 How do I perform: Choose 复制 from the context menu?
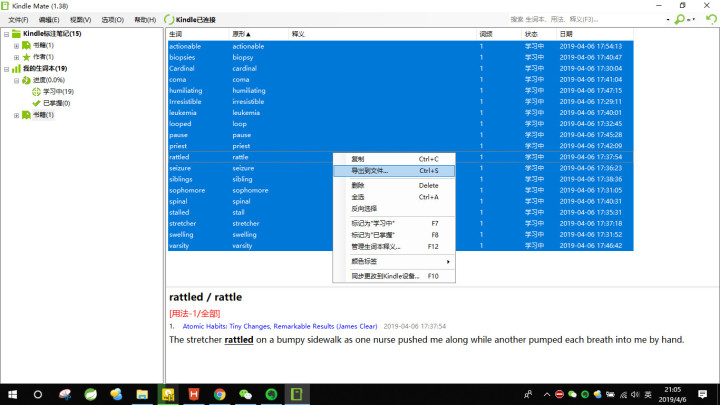[394, 159]
